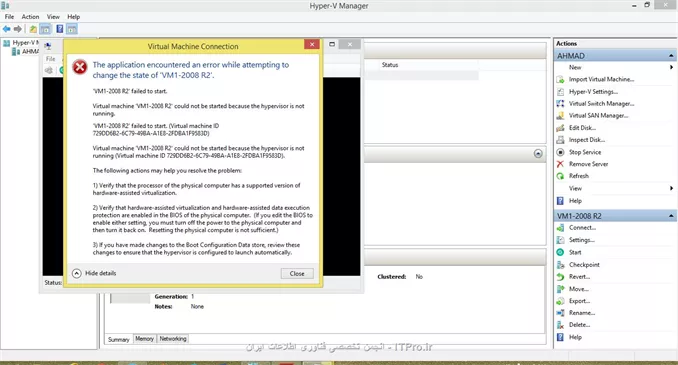Viewport: 678px width, 365px height.
Task: Click the Move icon
Action: tap(560, 289)
